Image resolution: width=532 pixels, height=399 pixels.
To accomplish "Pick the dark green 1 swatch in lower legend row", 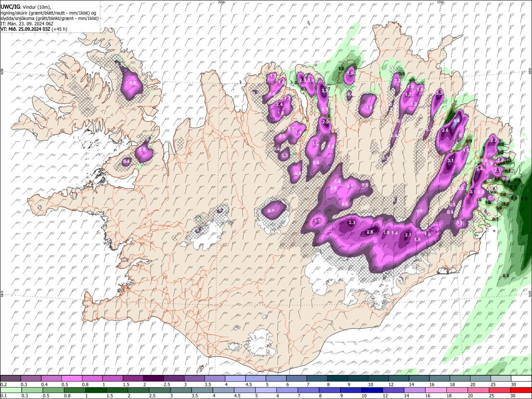I will point(96,390).
